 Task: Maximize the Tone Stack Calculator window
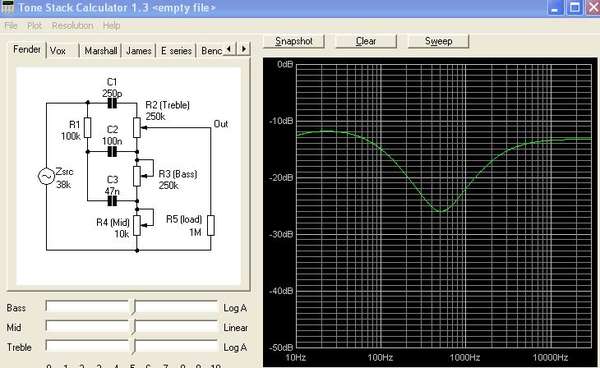point(574,8)
